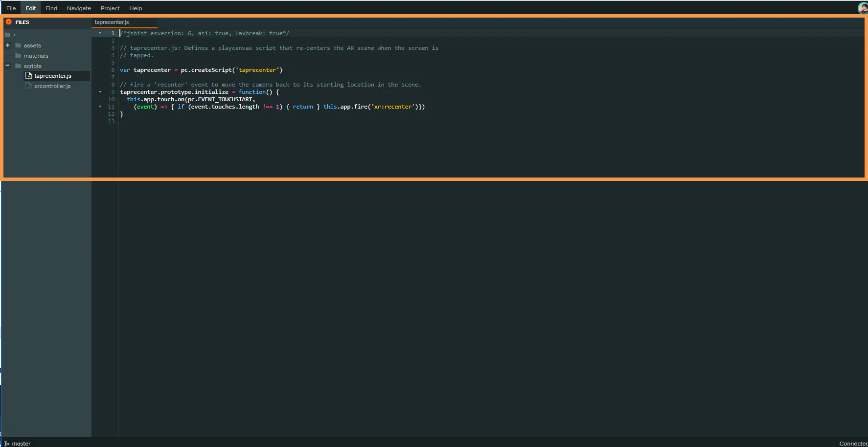Click the taprecenter.js file icon in the tree

tap(29, 76)
